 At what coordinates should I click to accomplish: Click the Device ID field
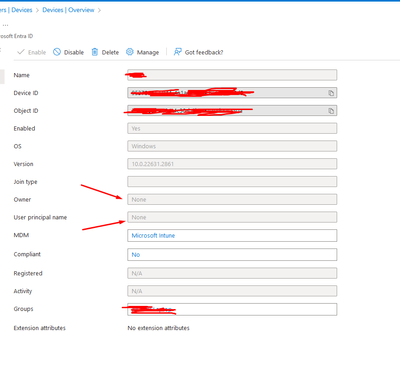[x=232, y=93]
